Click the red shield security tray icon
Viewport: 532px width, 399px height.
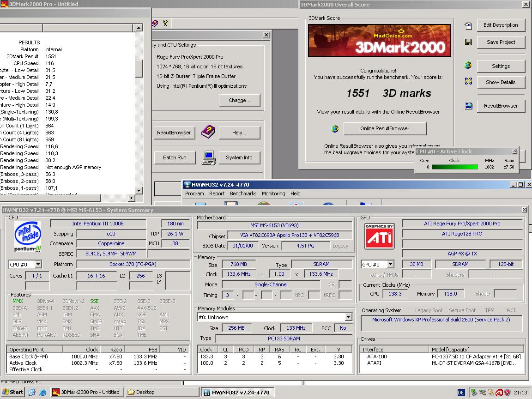pyautogui.click(x=507, y=393)
